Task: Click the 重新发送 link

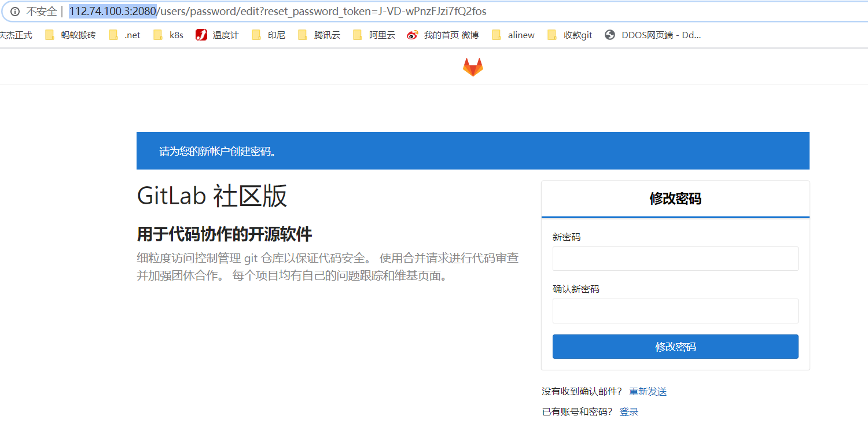Action: coord(648,392)
